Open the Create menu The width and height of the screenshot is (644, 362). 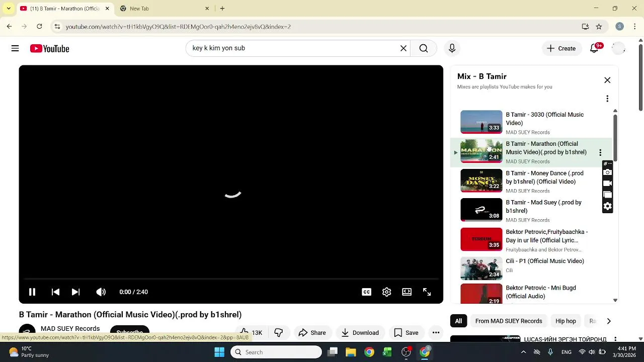point(561,48)
